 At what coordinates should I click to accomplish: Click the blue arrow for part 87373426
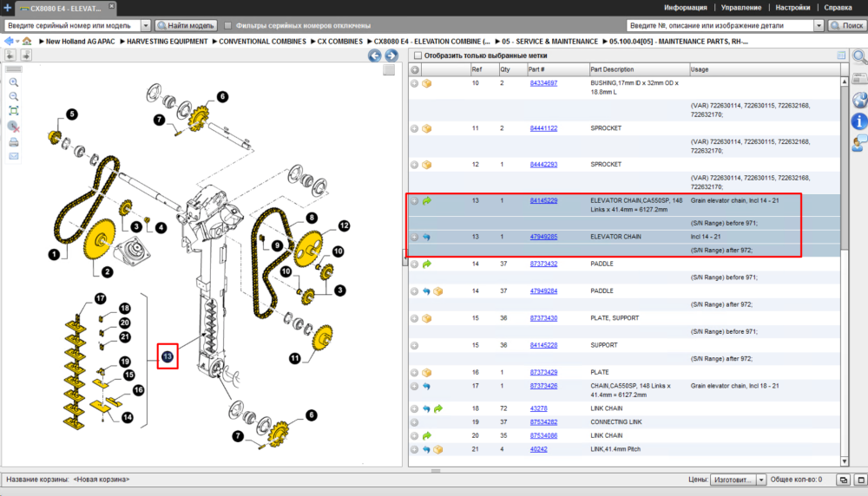[x=426, y=386]
